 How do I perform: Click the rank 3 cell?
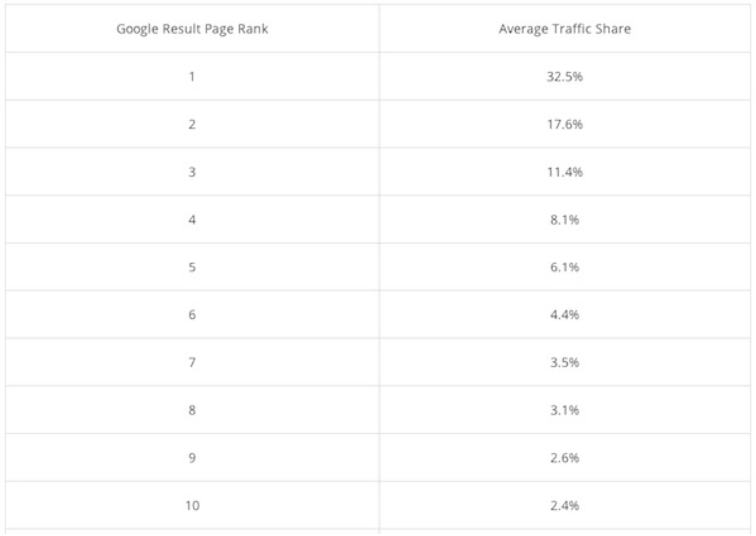pyautogui.click(x=192, y=172)
